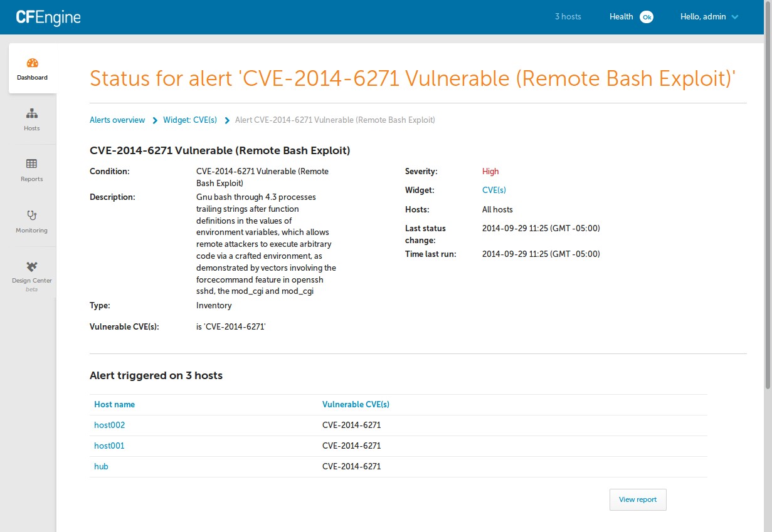Sort by the Host name column header
This screenshot has width=772, height=532.
[115, 404]
